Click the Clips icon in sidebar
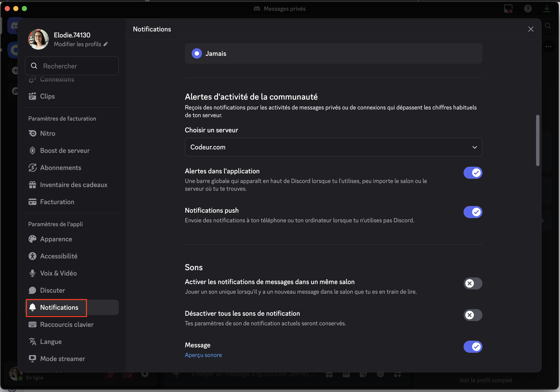Viewport: 560px width, 392px height. click(x=32, y=96)
